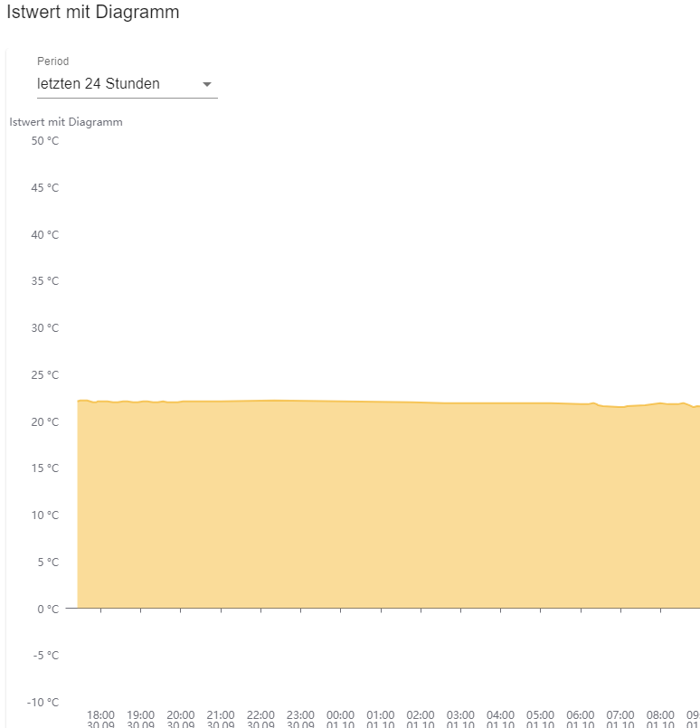Click the 08:00 time axis label

(660, 716)
